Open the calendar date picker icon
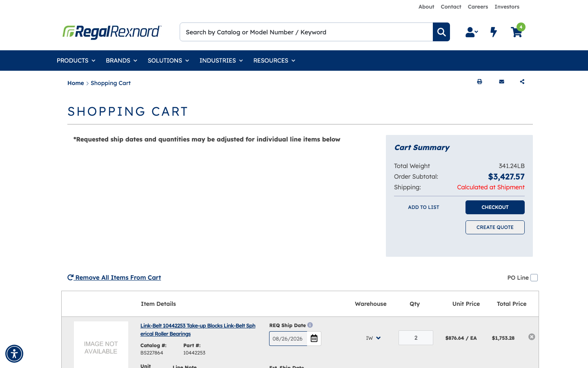 pos(314,338)
